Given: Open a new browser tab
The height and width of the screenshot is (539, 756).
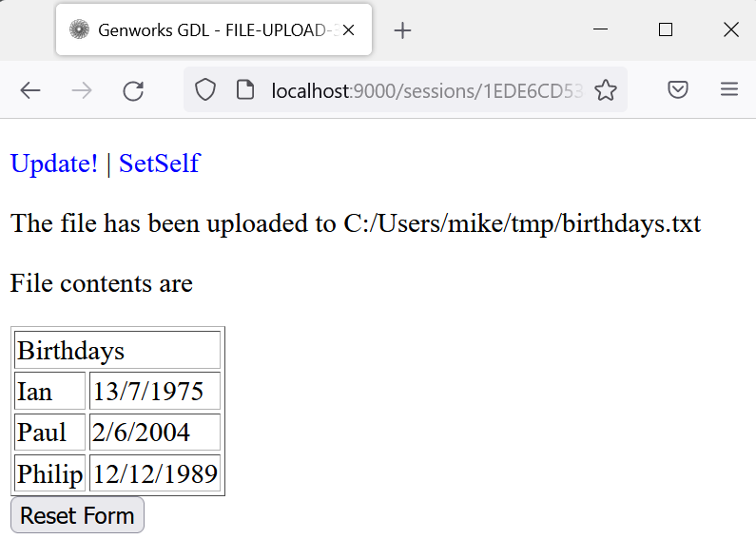Looking at the screenshot, I should tap(402, 30).
